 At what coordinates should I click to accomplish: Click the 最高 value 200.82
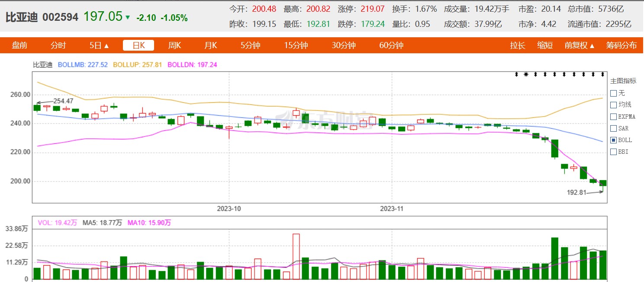click(318, 9)
